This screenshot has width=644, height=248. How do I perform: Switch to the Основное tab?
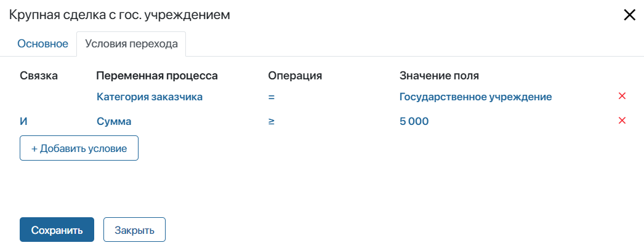[42, 44]
